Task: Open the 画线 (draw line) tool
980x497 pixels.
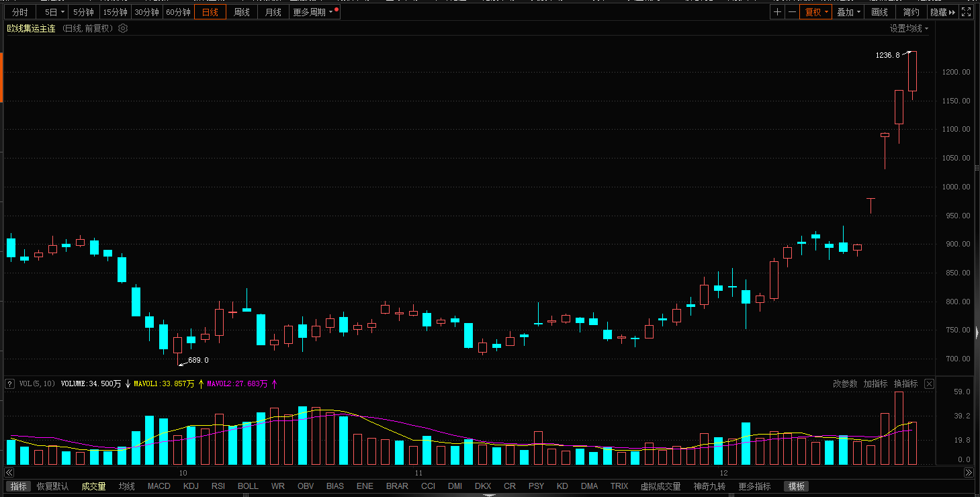Action: pos(879,11)
